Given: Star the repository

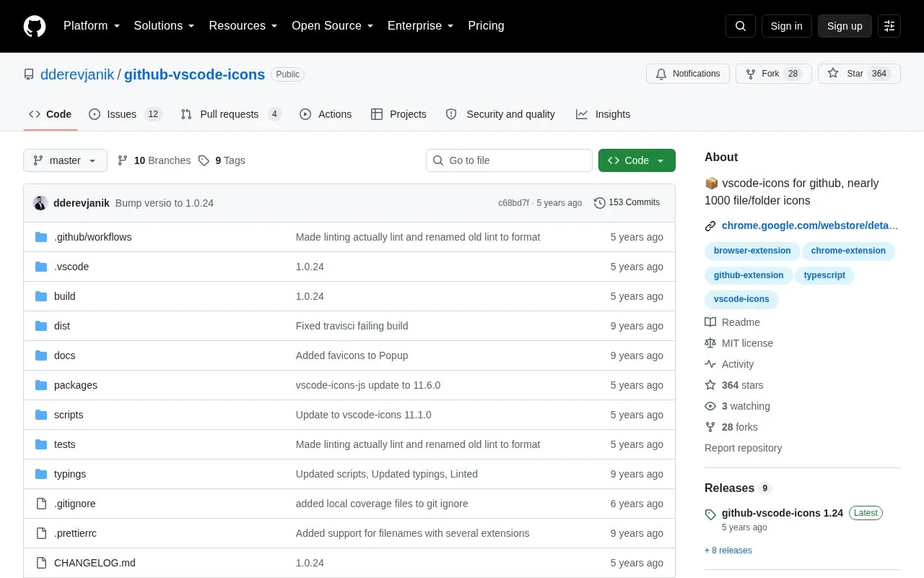Looking at the screenshot, I should coord(859,74).
